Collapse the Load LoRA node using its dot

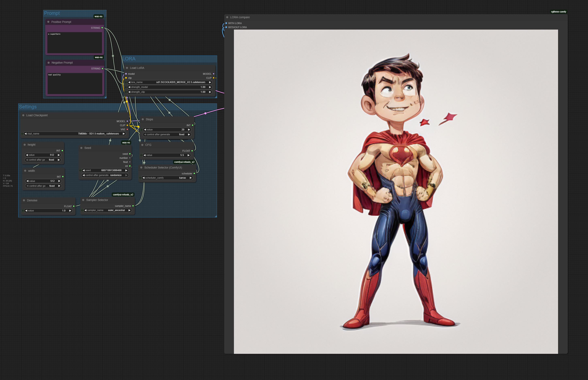pos(127,68)
